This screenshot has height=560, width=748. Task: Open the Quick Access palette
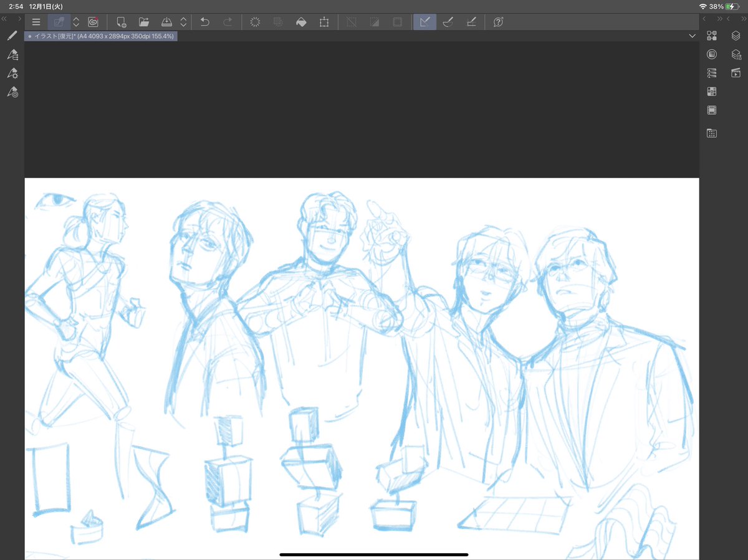pos(712,36)
